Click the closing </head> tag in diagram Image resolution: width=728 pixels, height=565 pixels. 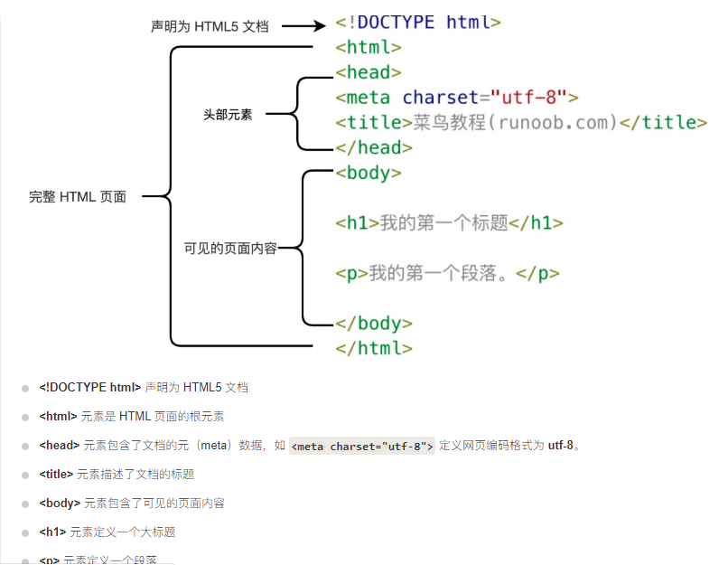(x=374, y=147)
